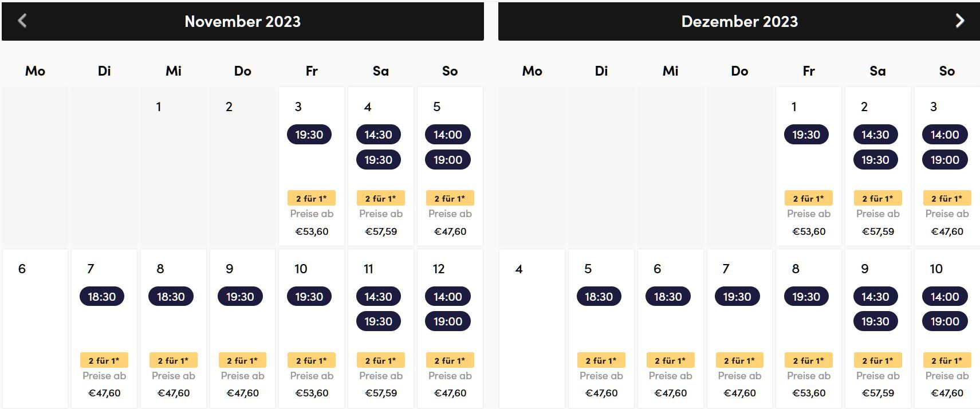
Task: Click the €57,59 price on December 2
Action: tap(878, 231)
